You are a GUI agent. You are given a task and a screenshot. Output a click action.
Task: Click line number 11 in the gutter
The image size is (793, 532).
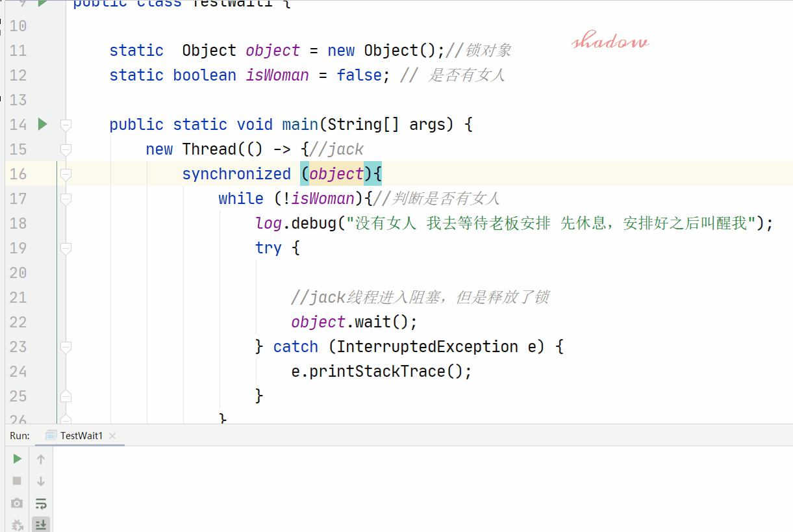pyautogui.click(x=18, y=51)
